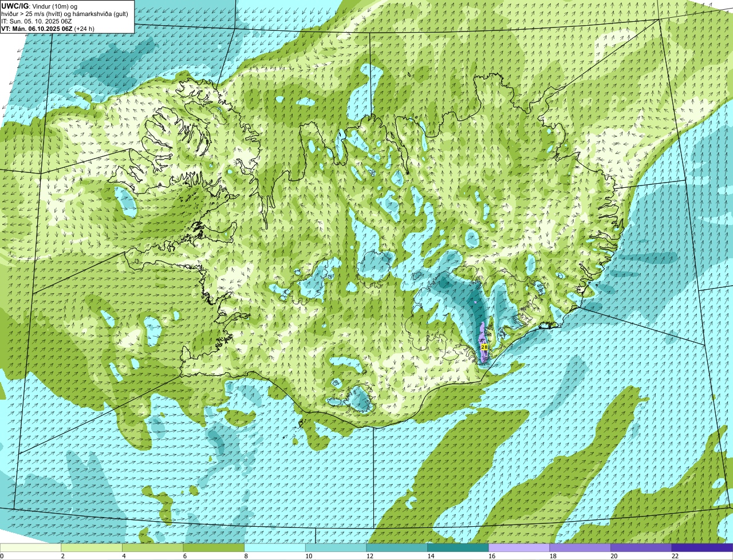Click the green 4–6 m/s legend swatch

152,547
